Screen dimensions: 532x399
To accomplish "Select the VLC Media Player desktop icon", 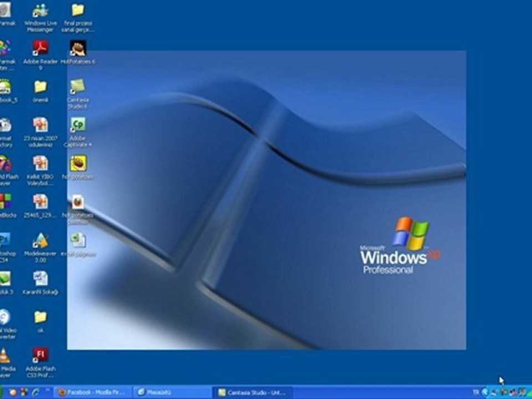I will pyautogui.click(x=6, y=362).
